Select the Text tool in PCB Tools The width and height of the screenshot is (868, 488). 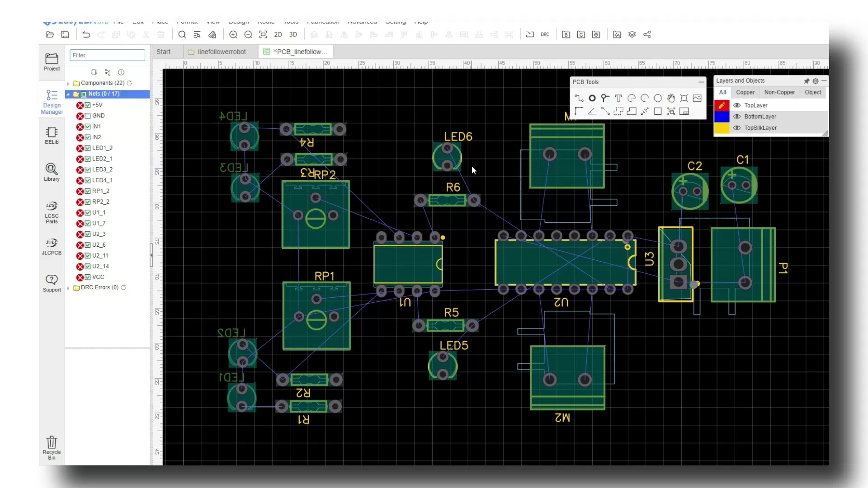coord(618,98)
